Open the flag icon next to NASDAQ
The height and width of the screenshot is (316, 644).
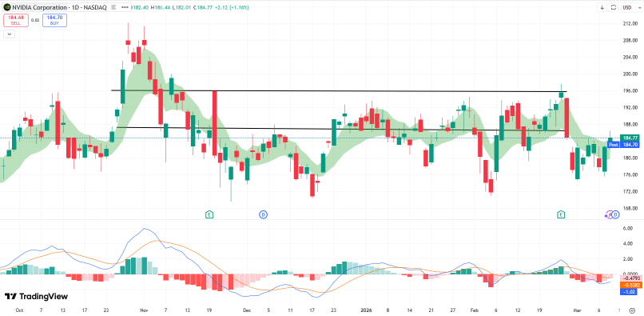point(113,7)
